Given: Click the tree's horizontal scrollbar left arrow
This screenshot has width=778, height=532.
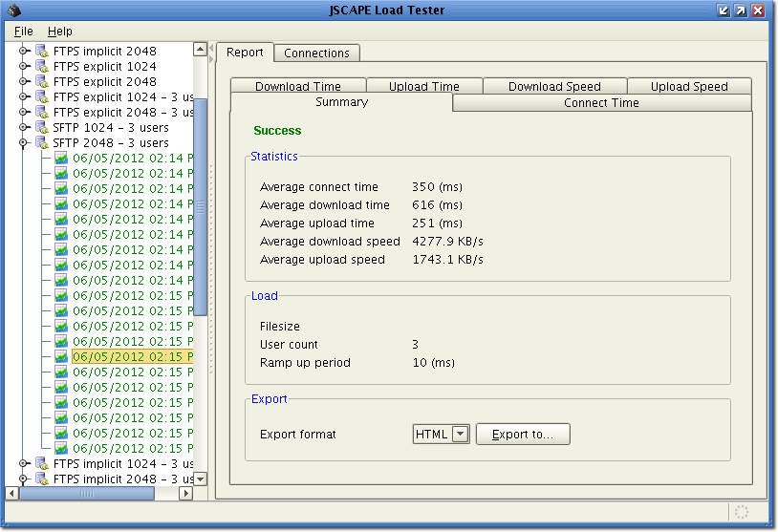Looking at the screenshot, I should click(x=11, y=494).
